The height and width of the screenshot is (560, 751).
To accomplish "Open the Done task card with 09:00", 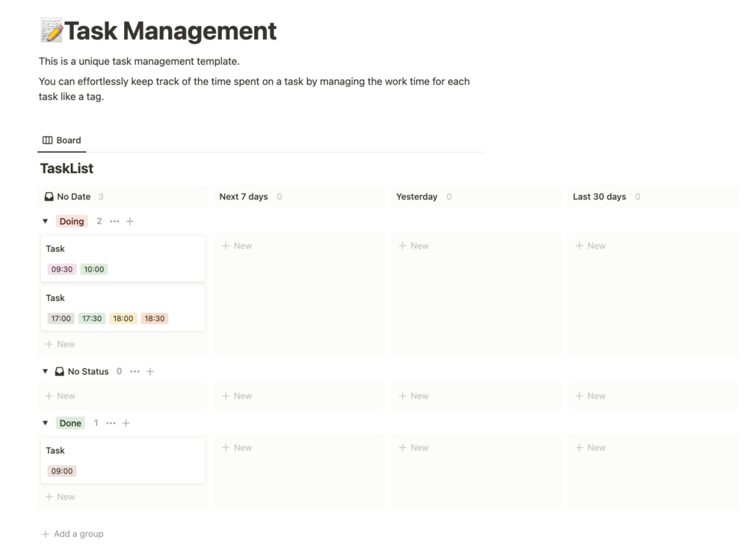I will (123, 452).
